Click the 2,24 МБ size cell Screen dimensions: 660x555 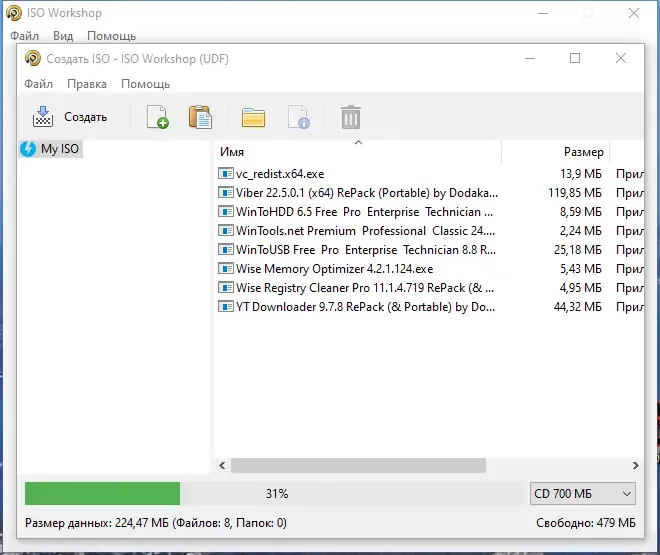[x=580, y=231]
